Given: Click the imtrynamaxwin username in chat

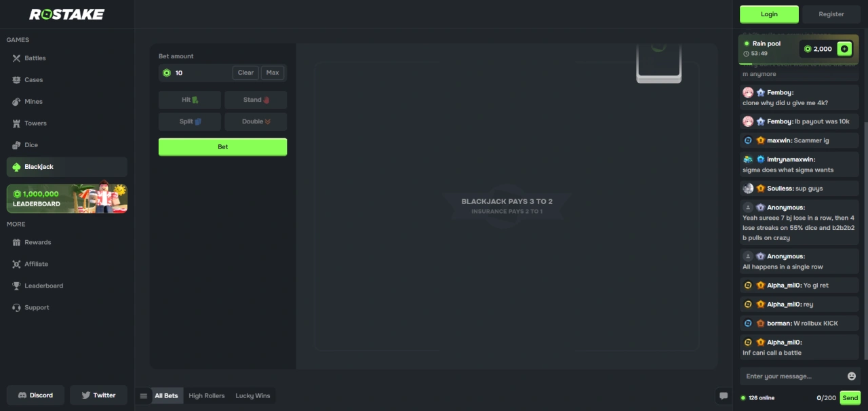Looking at the screenshot, I should (x=791, y=159).
